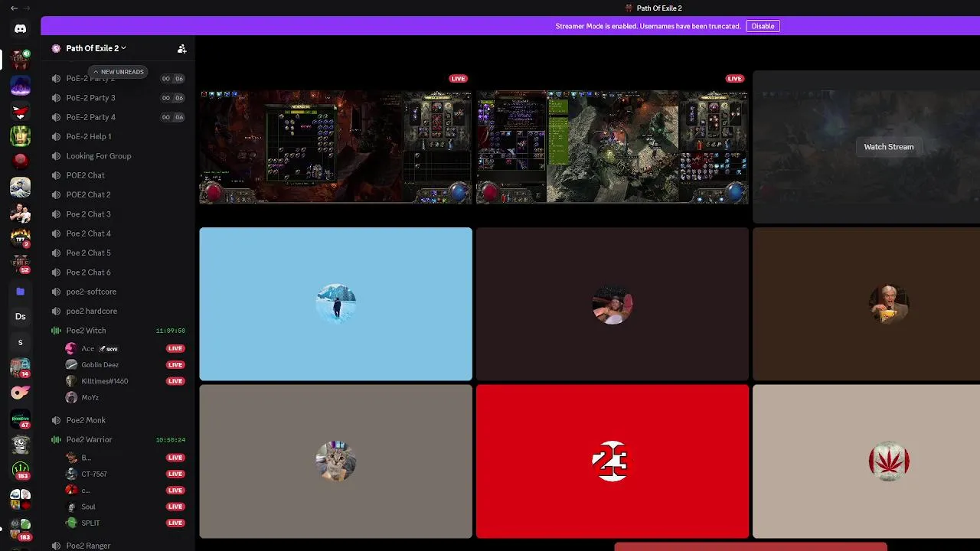Join the poe2-softcore voice channel
The width and height of the screenshot is (980, 551).
point(119,292)
